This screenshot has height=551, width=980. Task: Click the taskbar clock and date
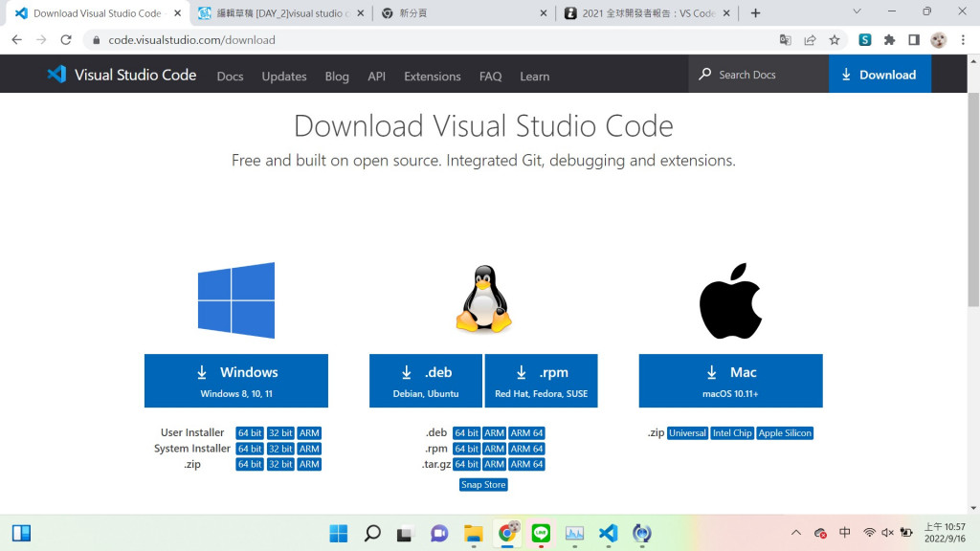point(945,532)
